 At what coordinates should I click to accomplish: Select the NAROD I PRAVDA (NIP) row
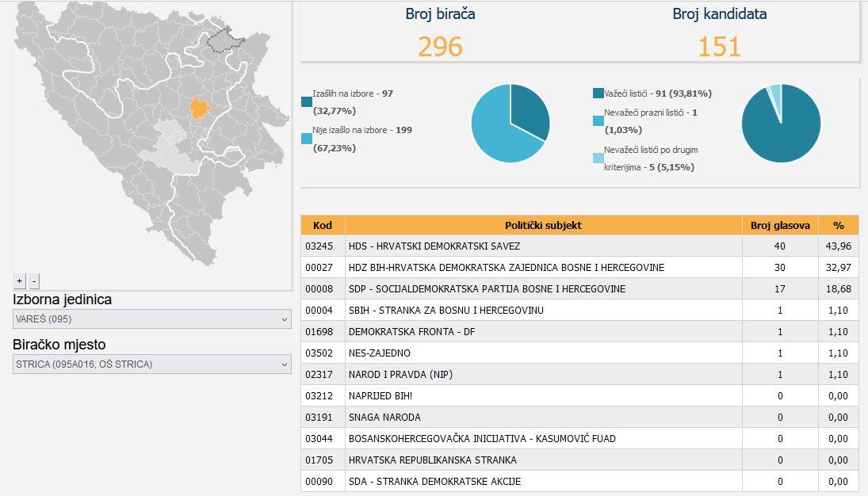tap(579, 374)
